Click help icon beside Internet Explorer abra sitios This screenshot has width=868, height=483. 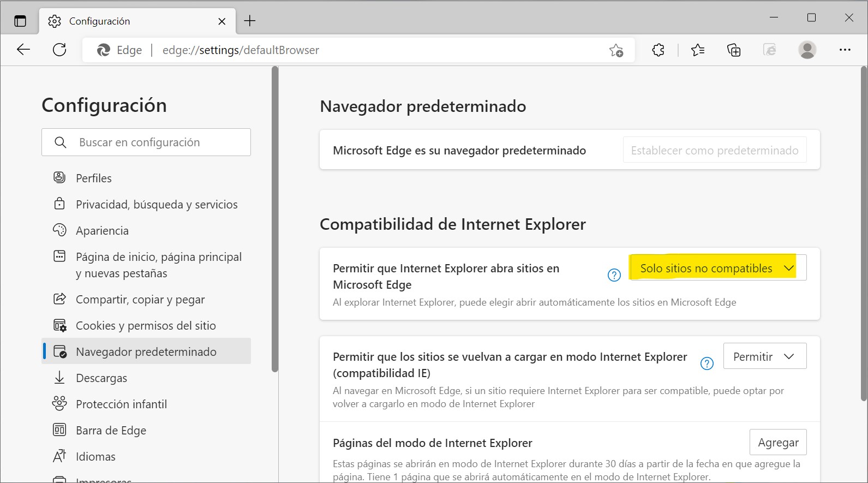point(614,275)
